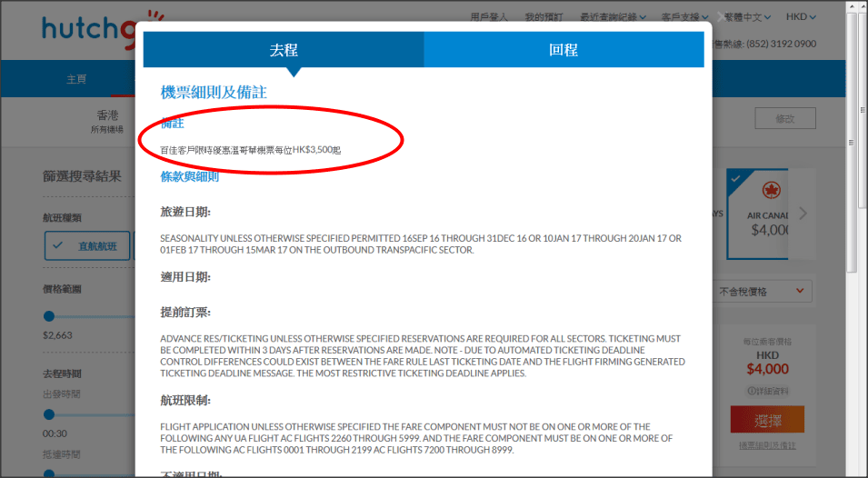The image size is (868, 478).
Task: Open the 機票細則及備註 link under 選擇
Action: 767,445
